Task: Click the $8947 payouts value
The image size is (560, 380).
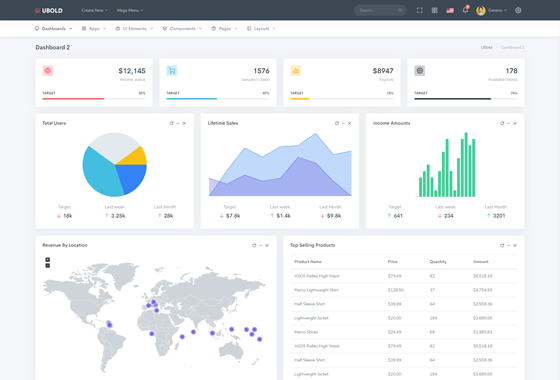Action: (383, 71)
